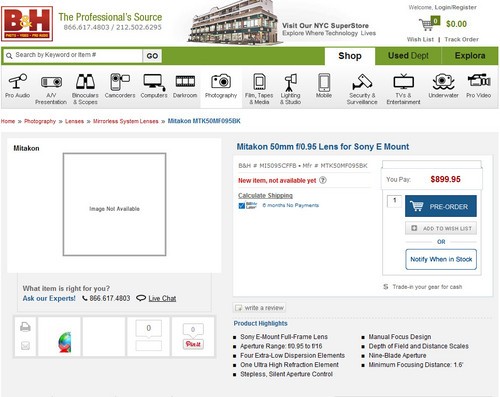Image resolution: width=500 pixels, height=397 pixels.
Task: Click the Product Highlights heading
Action: click(260, 323)
